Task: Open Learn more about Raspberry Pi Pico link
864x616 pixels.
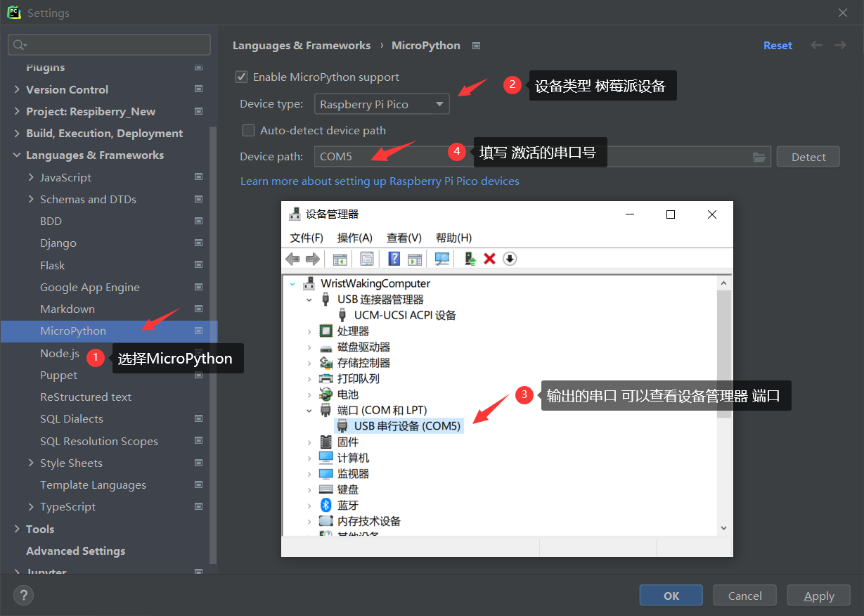Action: click(380, 181)
